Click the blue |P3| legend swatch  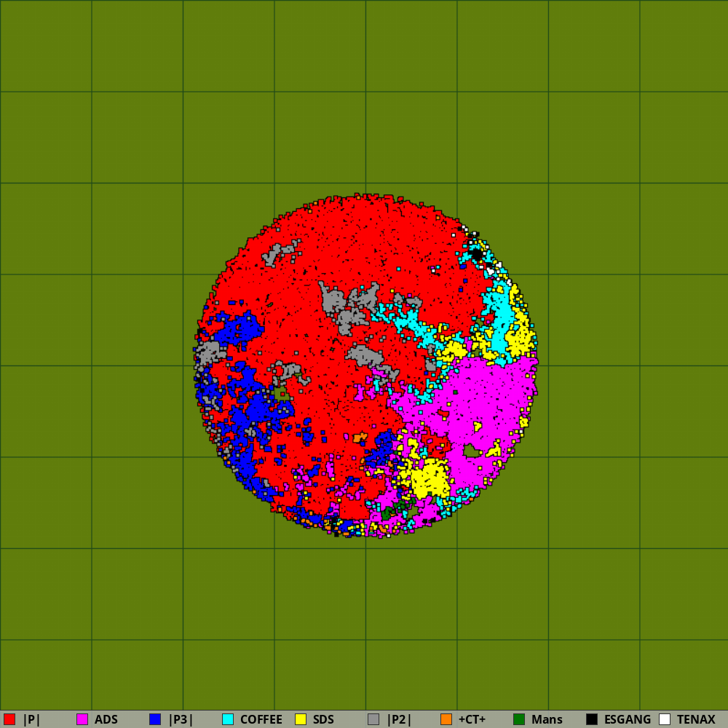point(155,719)
